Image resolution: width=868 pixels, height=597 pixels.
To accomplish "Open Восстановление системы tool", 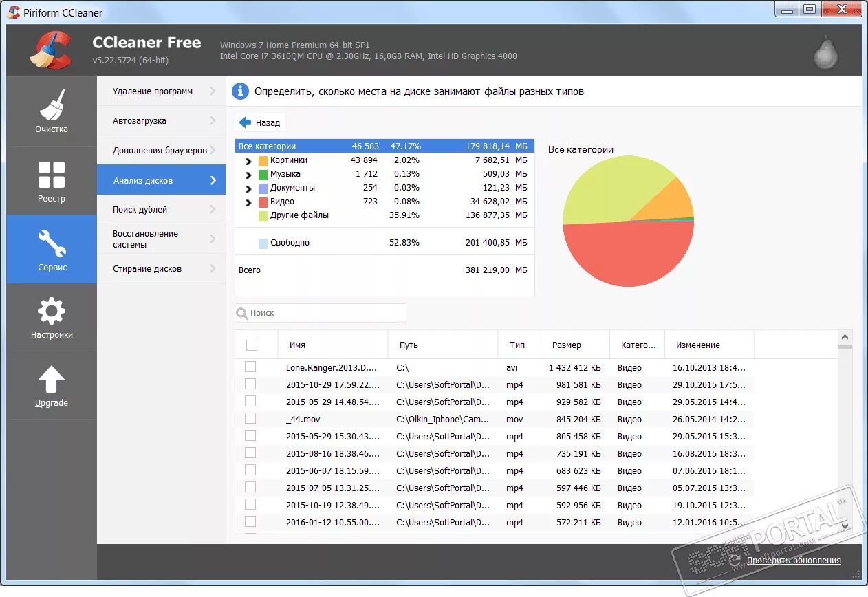I will point(161,239).
